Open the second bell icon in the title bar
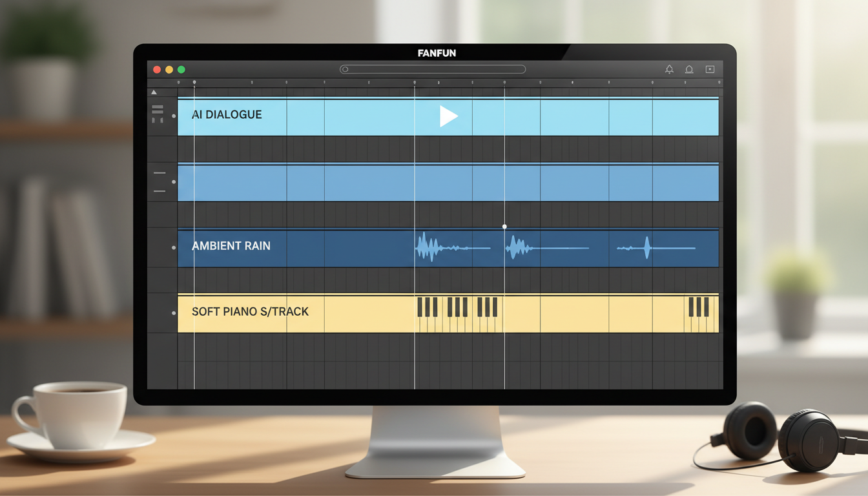868x496 pixels. 689,69
